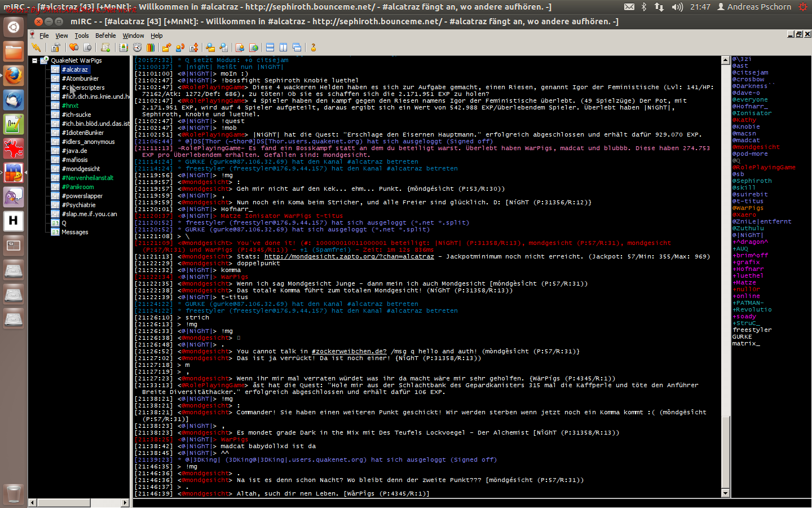This screenshot has width=812, height=508.
Task: Open the Colors toolbar icon
Action: [x=151, y=48]
